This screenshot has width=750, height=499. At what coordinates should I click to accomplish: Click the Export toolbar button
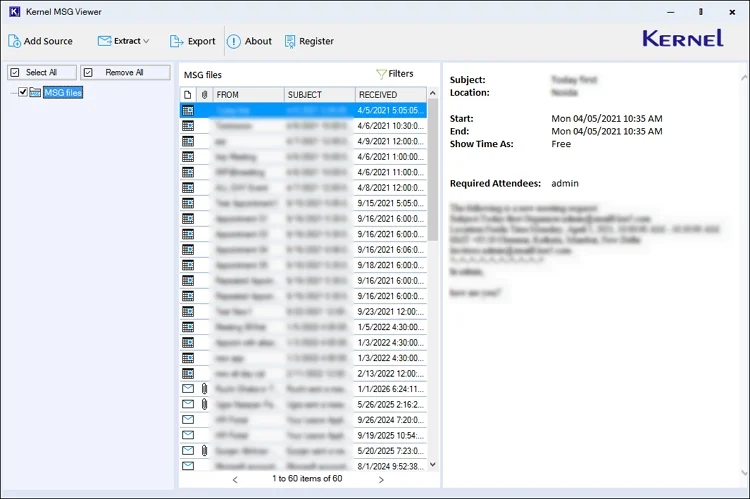point(192,41)
